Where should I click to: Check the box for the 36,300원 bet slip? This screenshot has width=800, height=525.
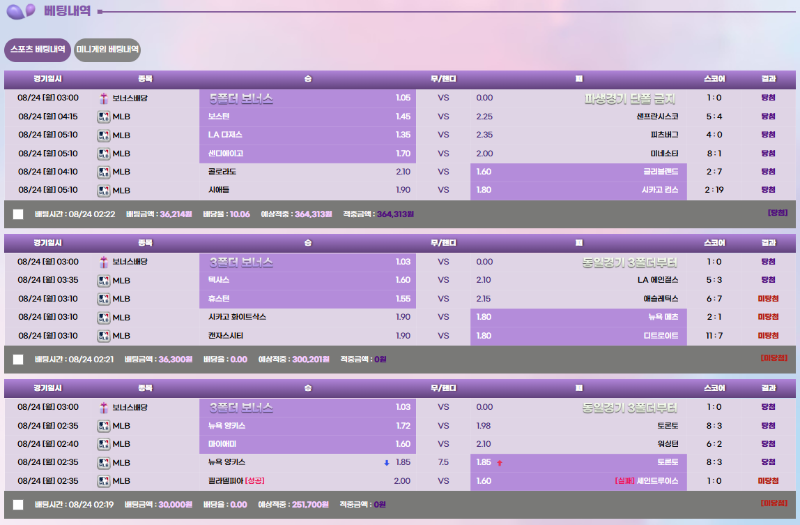click(x=18, y=360)
